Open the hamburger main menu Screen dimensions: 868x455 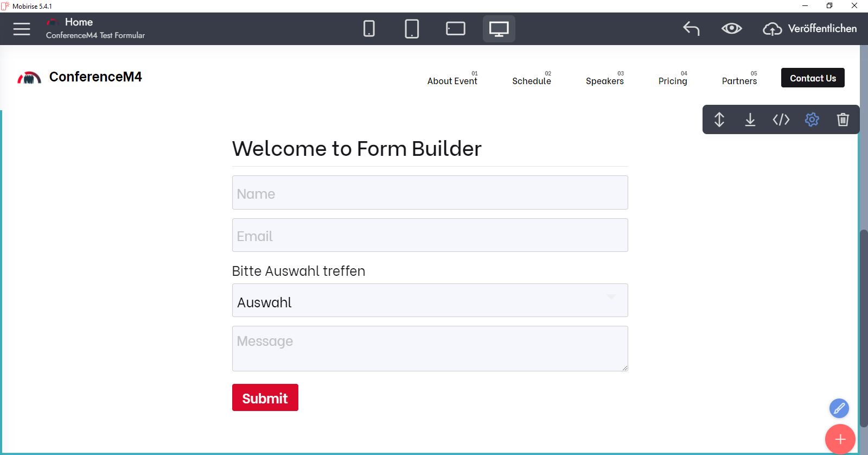pos(22,29)
